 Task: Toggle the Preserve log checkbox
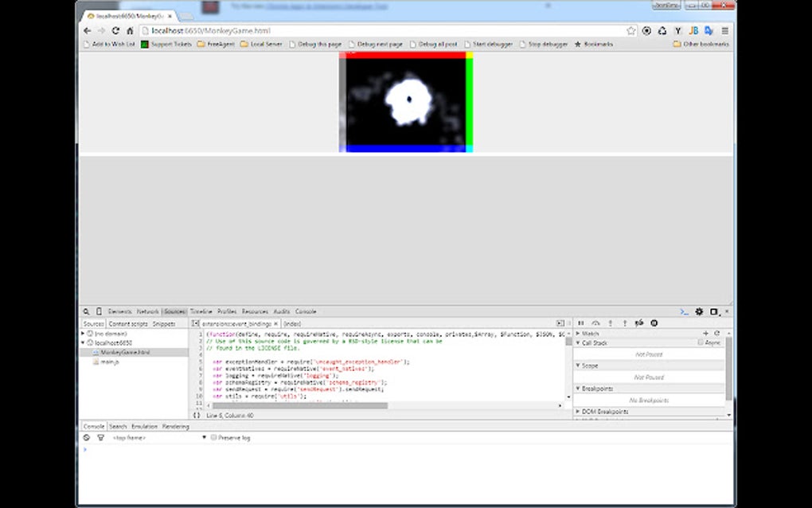213,437
